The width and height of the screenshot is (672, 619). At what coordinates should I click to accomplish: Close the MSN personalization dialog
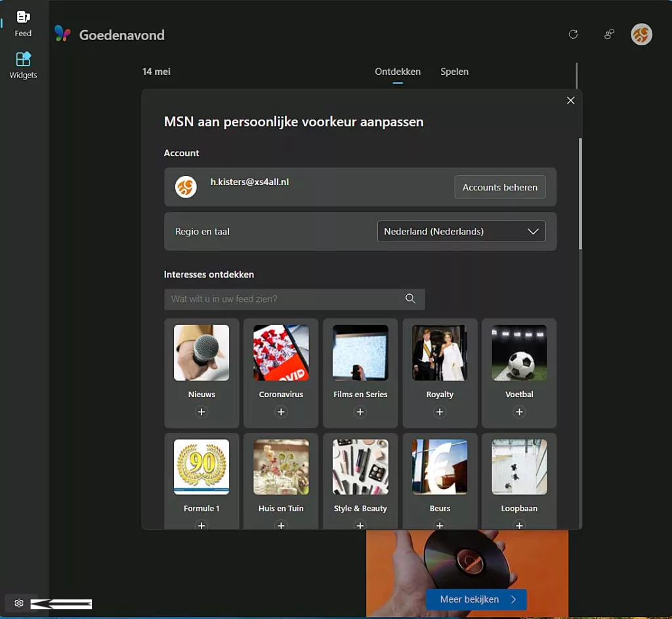pyautogui.click(x=570, y=100)
